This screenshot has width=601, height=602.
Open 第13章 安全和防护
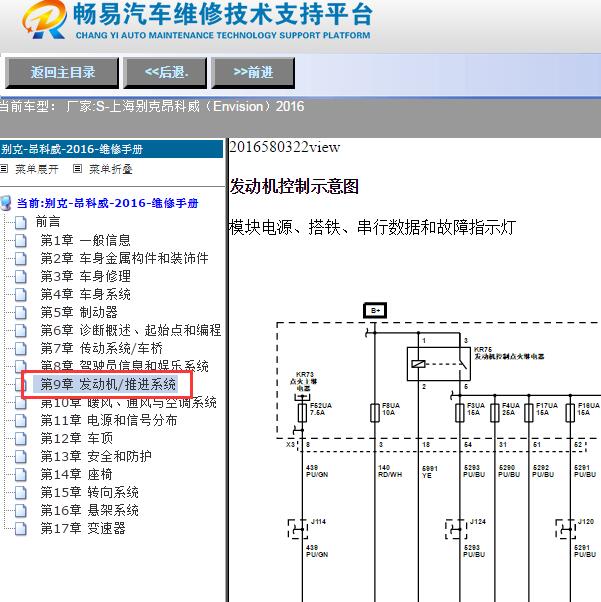(96, 456)
